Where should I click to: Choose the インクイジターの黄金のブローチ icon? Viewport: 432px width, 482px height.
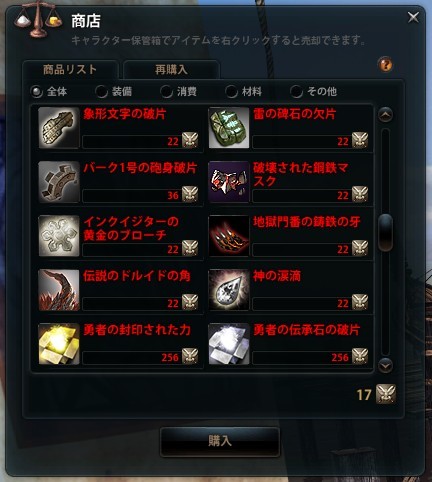pos(59,236)
